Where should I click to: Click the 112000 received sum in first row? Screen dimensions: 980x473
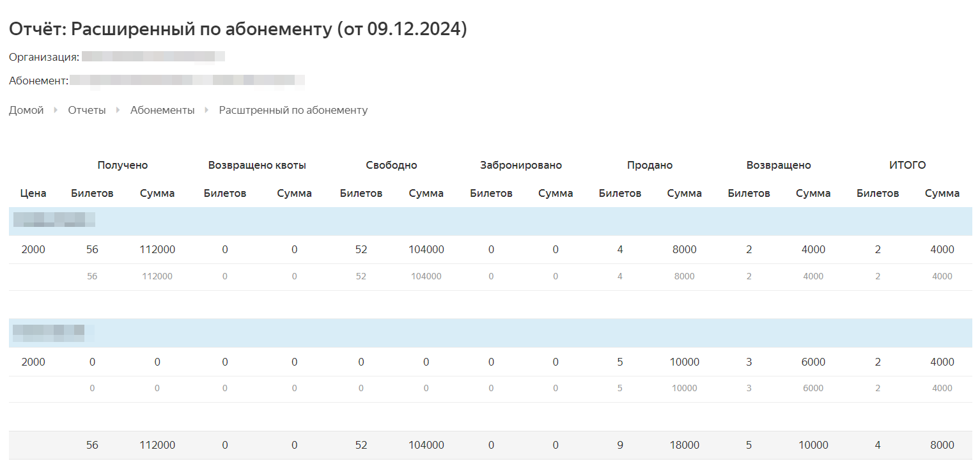(157, 249)
